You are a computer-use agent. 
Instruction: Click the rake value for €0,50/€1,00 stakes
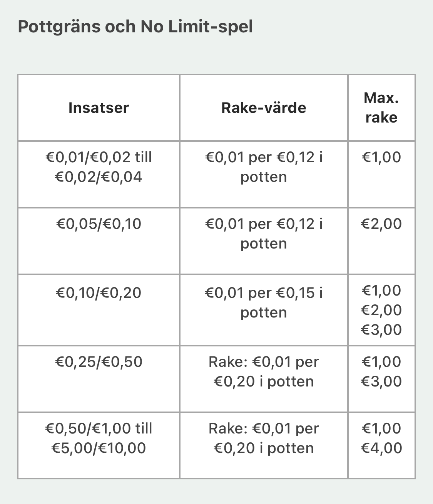(x=264, y=438)
